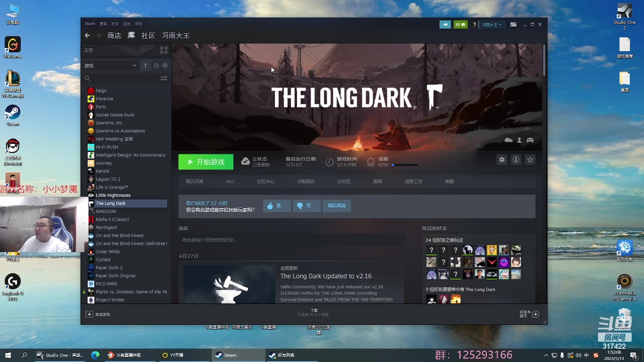This screenshot has width=644, height=362.
Task: Click the controller support icon on the banner
Action: [530, 140]
